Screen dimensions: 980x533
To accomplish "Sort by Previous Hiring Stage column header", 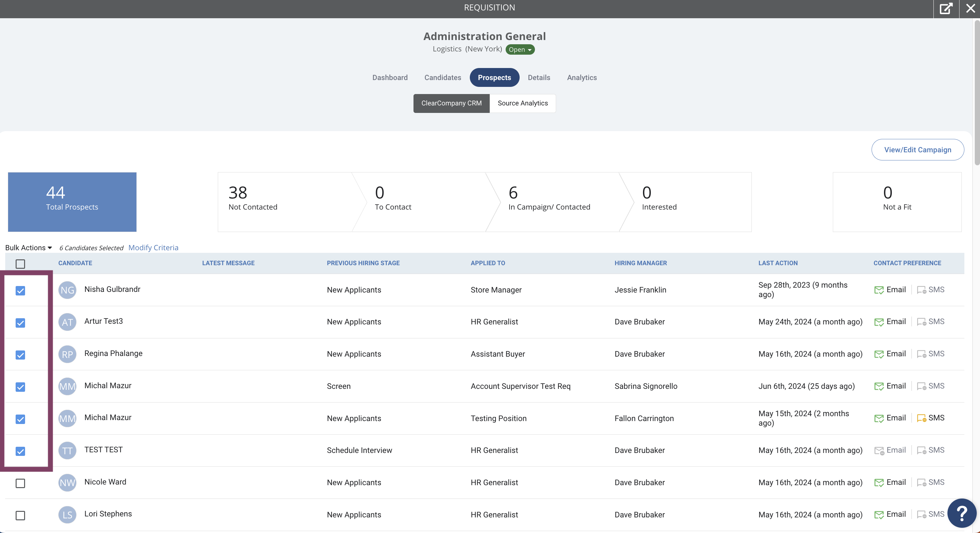I will click(x=363, y=263).
